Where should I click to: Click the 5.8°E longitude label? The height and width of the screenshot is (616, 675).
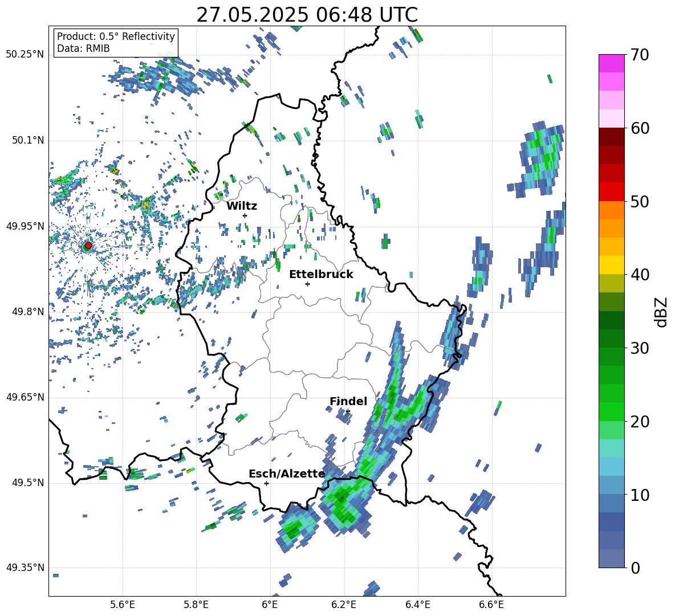196,605
